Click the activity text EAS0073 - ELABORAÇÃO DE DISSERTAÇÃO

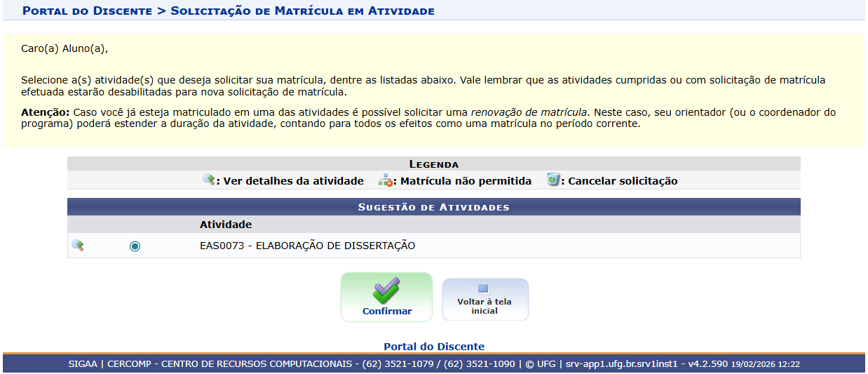click(x=307, y=246)
